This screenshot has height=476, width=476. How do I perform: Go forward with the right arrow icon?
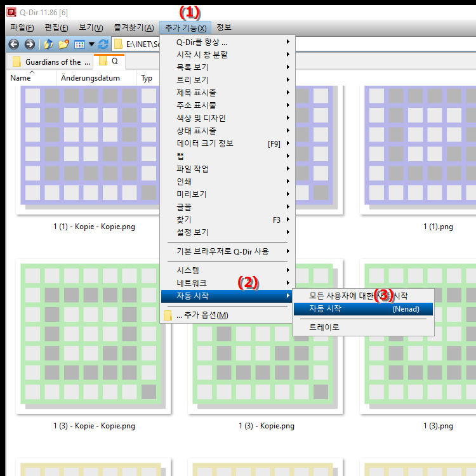pos(30,44)
